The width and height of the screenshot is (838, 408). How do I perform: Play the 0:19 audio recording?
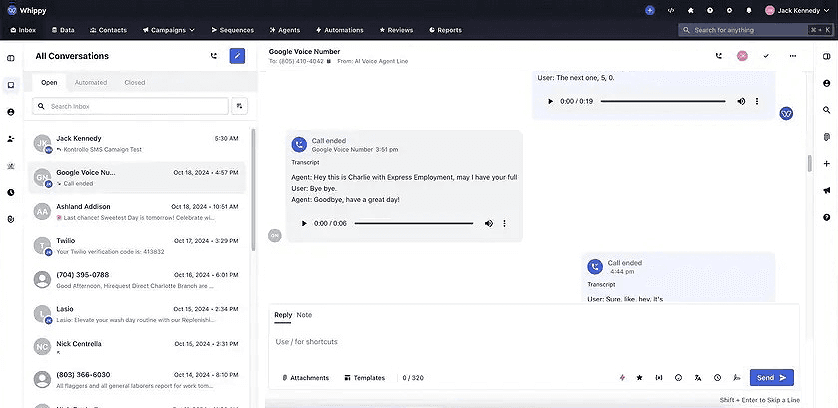(x=550, y=101)
